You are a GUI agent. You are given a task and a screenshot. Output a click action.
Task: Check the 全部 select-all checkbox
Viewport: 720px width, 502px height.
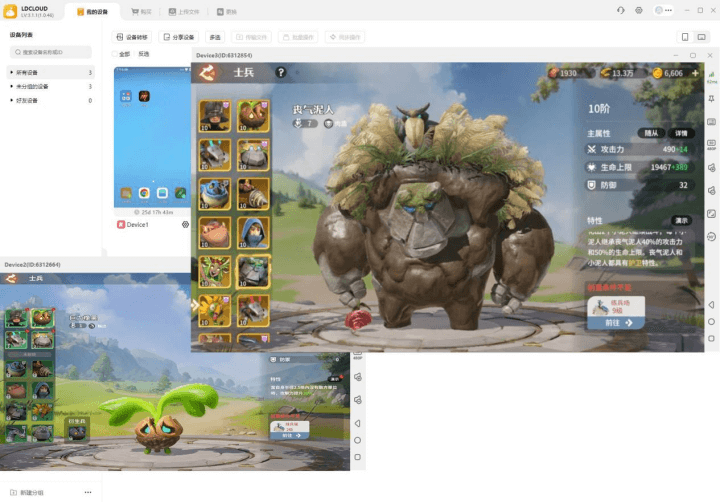(x=115, y=54)
